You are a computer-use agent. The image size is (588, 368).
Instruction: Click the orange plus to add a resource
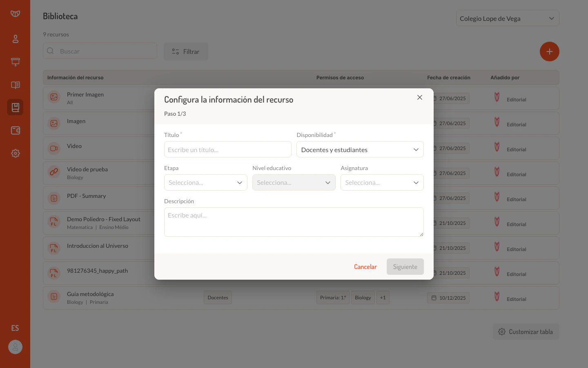click(x=549, y=52)
